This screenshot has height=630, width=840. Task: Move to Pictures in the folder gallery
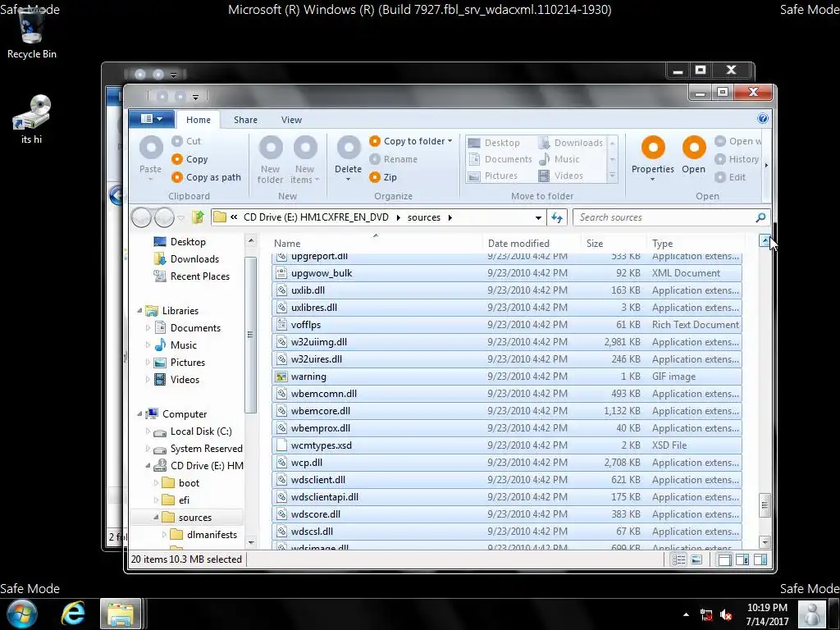pyautogui.click(x=493, y=176)
